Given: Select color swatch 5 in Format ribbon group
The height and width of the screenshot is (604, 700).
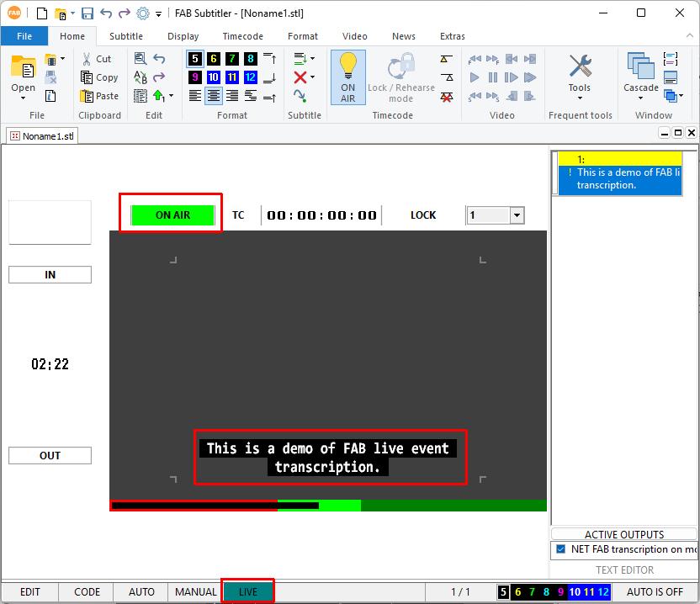Looking at the screenshot, I should coord(195,59).
